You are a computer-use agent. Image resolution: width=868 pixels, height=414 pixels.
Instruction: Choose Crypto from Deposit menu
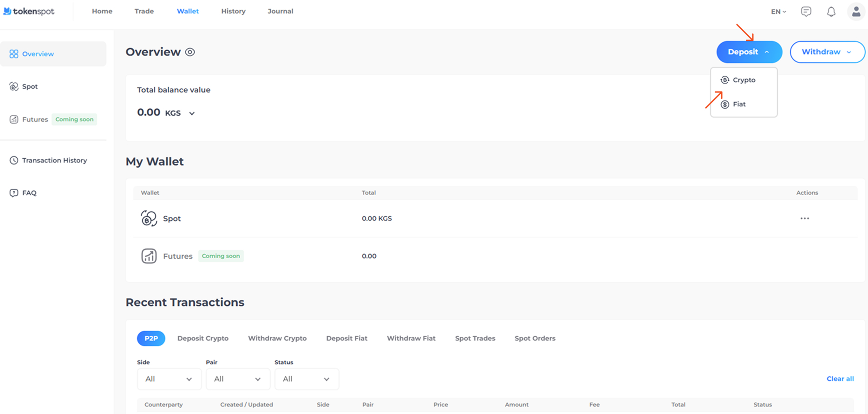point(744,80)
